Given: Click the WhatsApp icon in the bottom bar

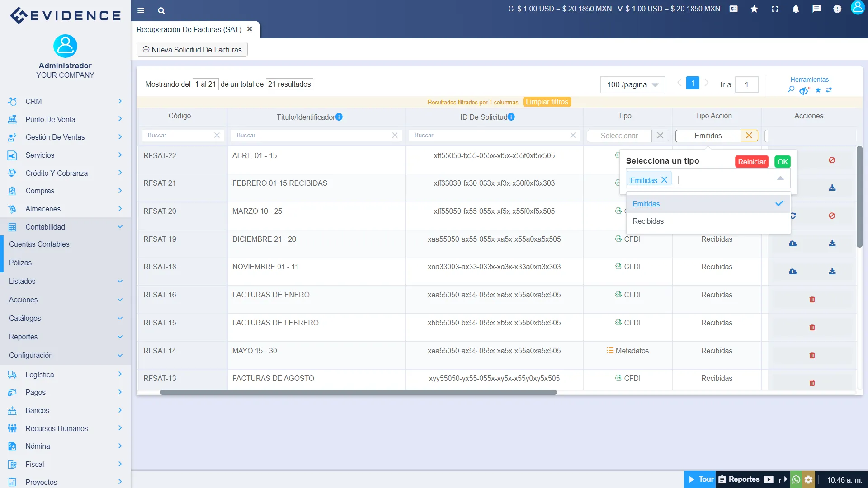Looking at the screenshot, I should (x=796, y=479).
